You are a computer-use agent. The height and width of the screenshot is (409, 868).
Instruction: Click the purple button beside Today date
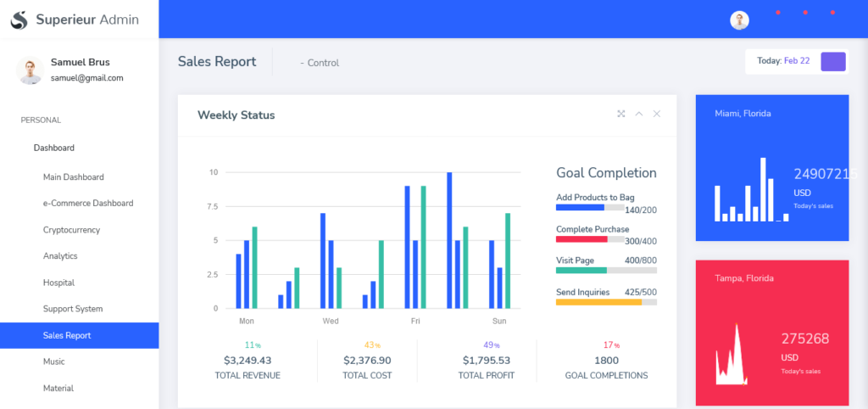(833, 61)
